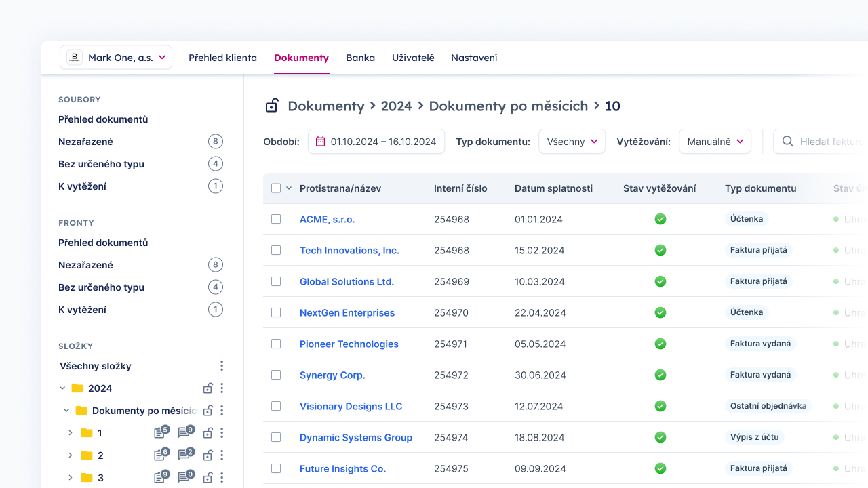Switch to the Banka tab
This screenshot has height=488, width=868.
pyautogui.click(x=360, y=58)
